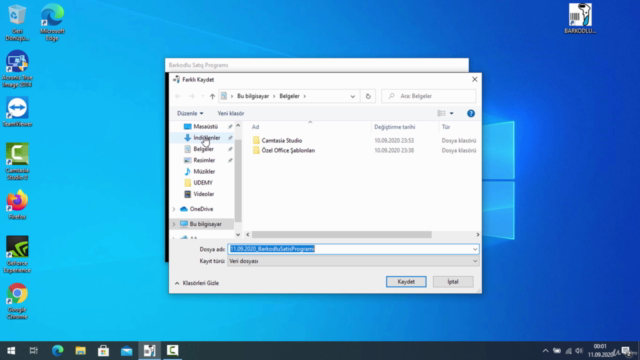Change the view layout icon
Image resolution: width=640 pixels, height=360 pixels.
pos(441,113)
